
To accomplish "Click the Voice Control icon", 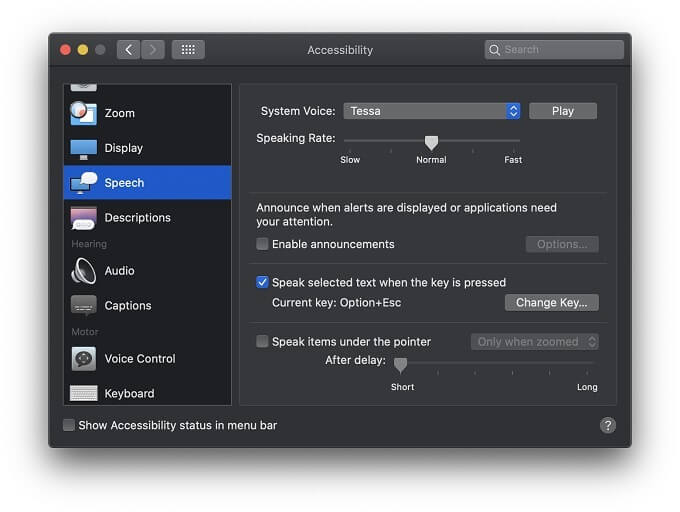I will (x=84, y=359).
